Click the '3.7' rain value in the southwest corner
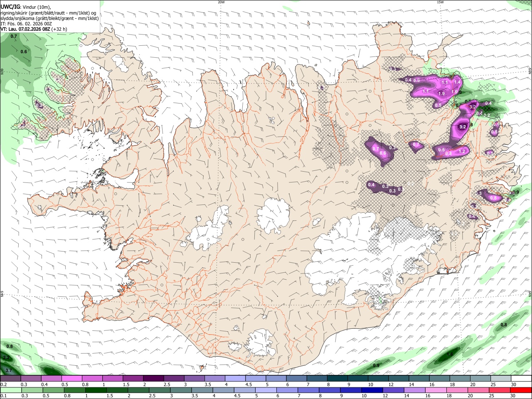 tap(8, 370)
